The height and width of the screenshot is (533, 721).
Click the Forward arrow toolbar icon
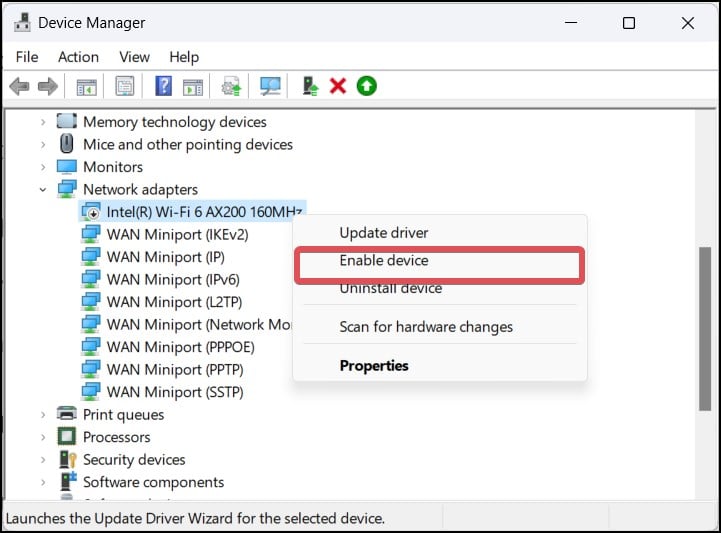click(x=48, y=86)
